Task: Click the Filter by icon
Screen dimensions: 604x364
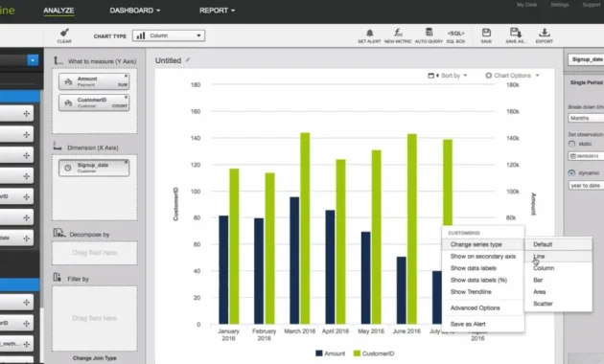Action: pos(57,277)
